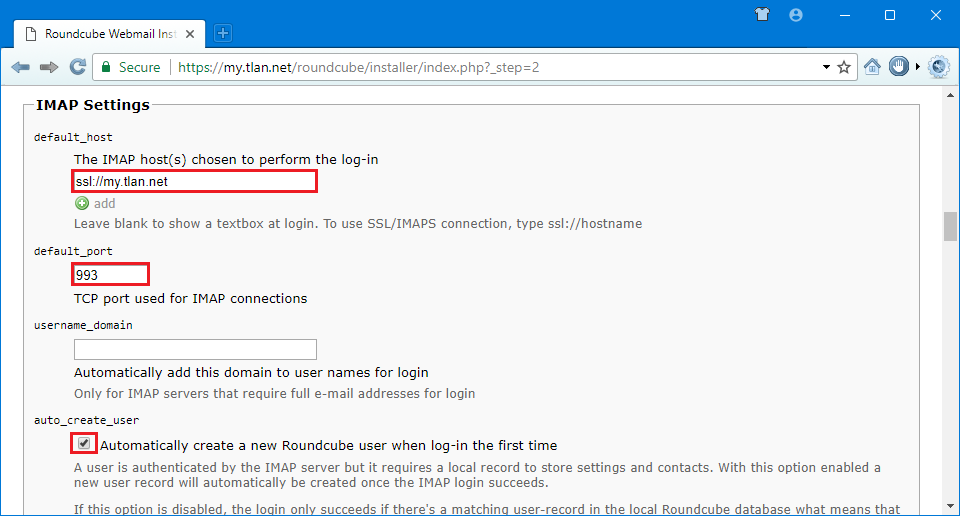
Task: Focus the default_host field with ssl://my.tlan.net
Action: (195, 181)
